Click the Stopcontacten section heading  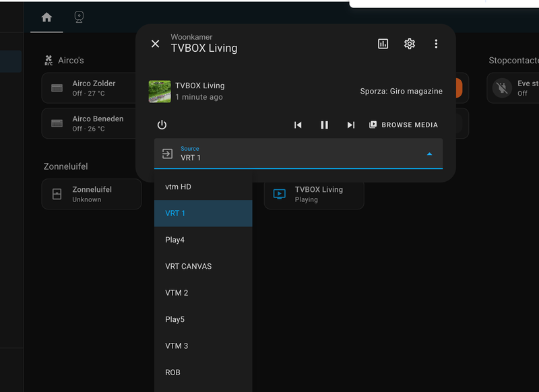(513, 61)
